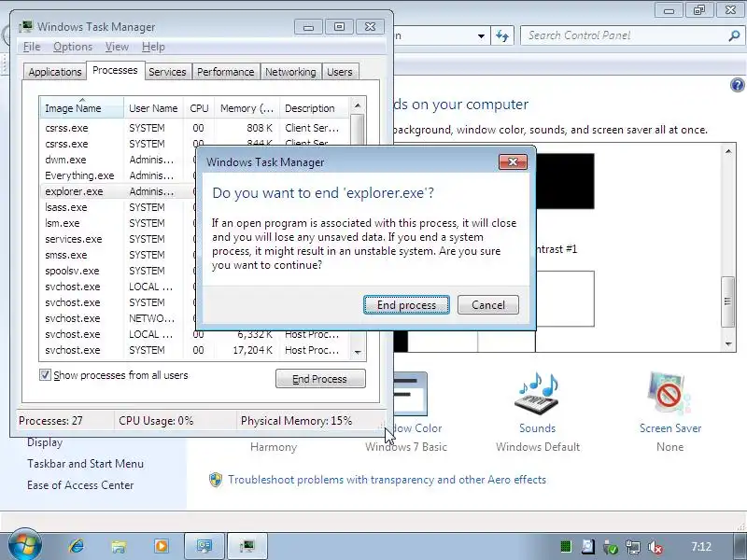This screenshot has height=560, width=747.
Task: Open Windows Explorer folder from taskbar
Action: click(x=119, y=546)
